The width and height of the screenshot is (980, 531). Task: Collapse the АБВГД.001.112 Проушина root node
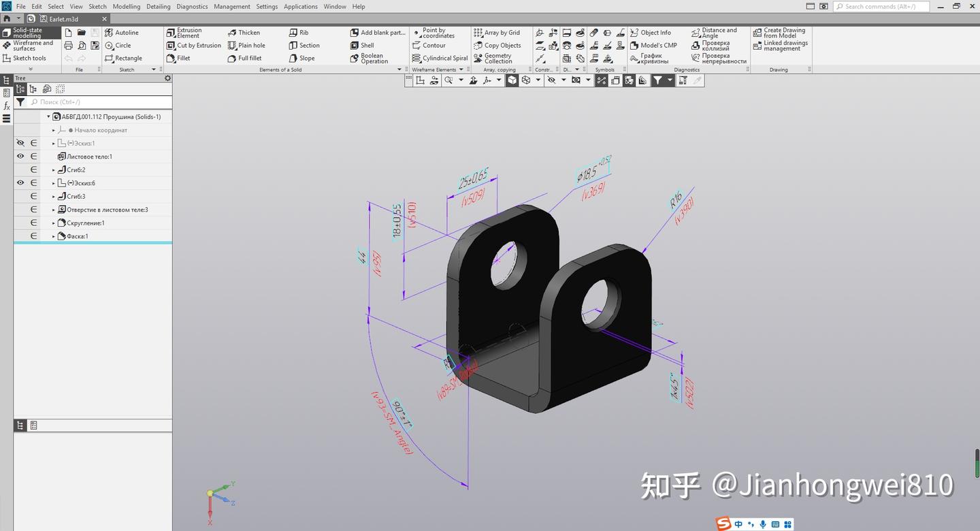coord(48,116)
